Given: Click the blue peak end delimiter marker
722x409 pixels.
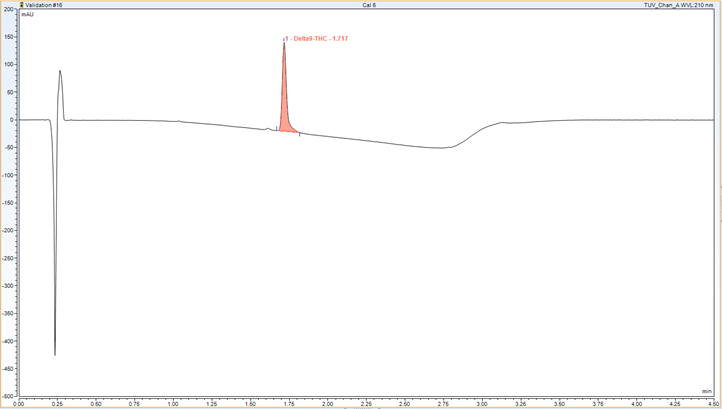Looking at the screenshot, I should (299, 133).
